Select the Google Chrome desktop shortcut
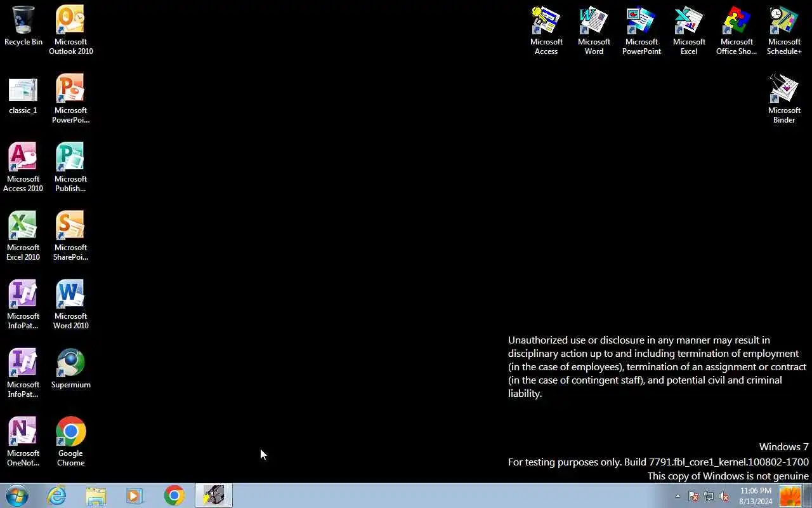 [x=70, y=441]
